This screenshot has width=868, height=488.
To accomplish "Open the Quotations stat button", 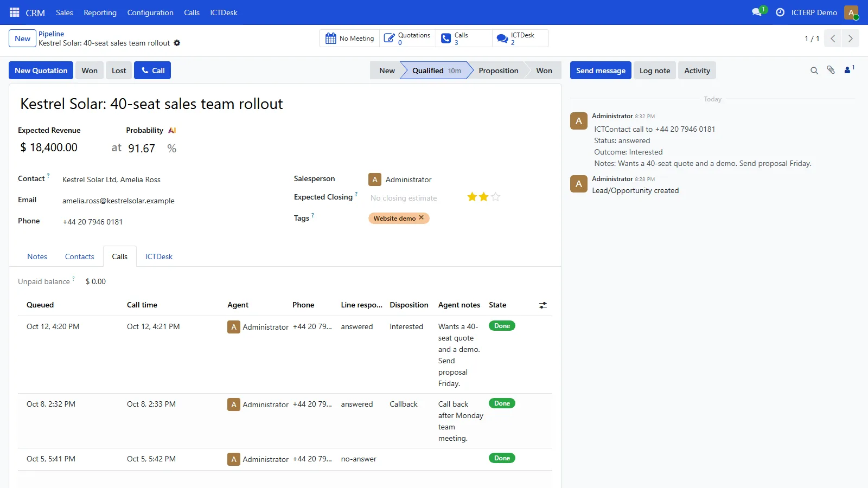I will 408,38.
